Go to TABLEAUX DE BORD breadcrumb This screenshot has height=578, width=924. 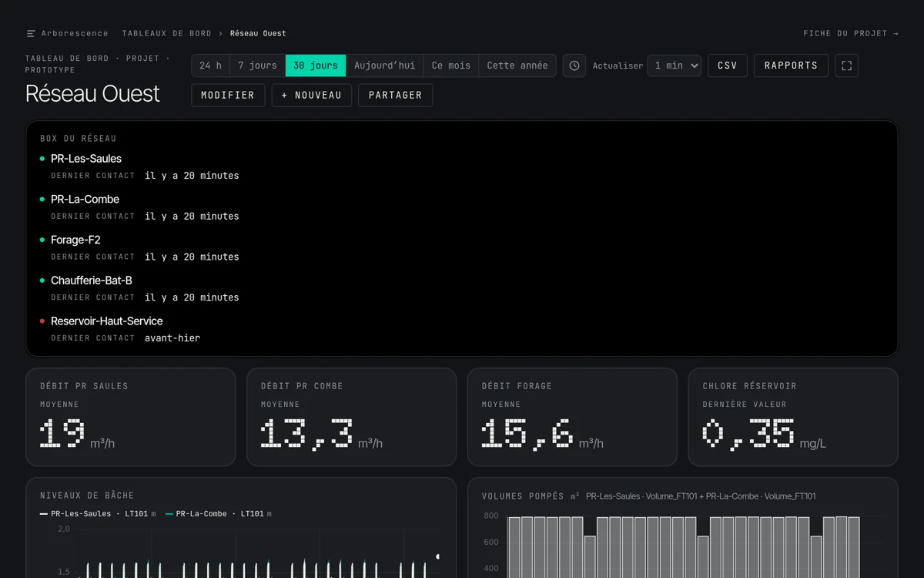[166, 34]
